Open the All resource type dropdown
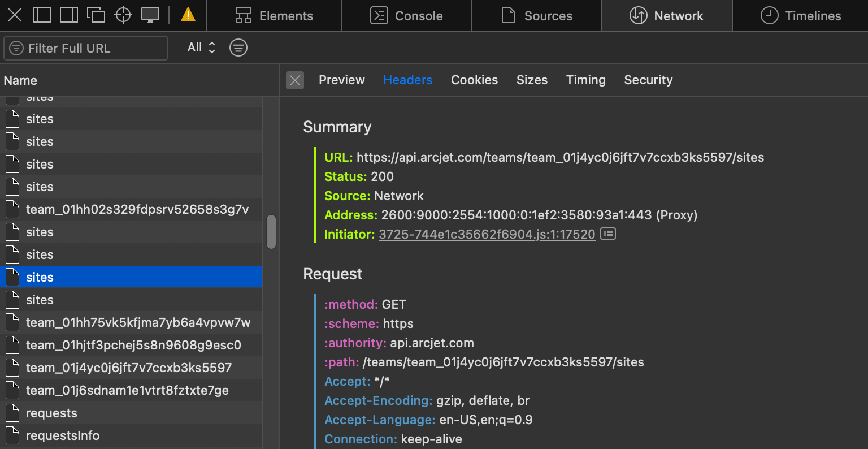Screen dimensions: 868x449 point(201,48)
